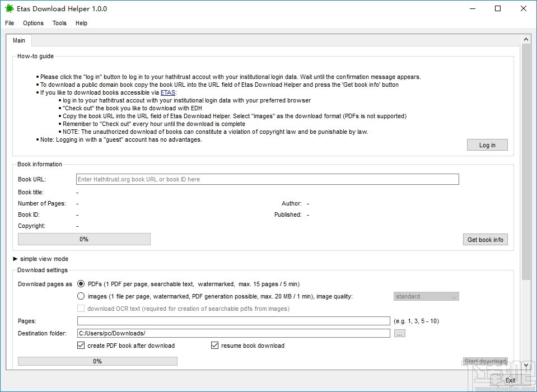Switch to the Main tab
537x392 pixels.
18,40
